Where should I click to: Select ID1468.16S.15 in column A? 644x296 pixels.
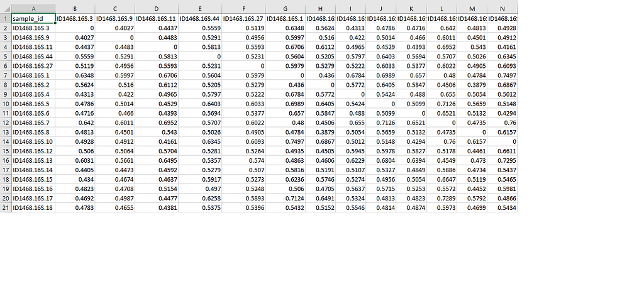pyautogui.click(x=33, y=179)
